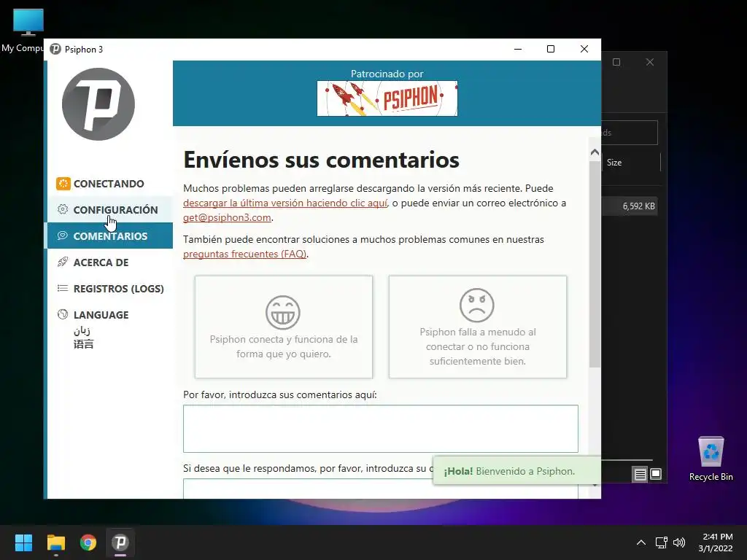Maximize the background Explorer window
This screenshot has width=747, height=560.
click(616, 62)
